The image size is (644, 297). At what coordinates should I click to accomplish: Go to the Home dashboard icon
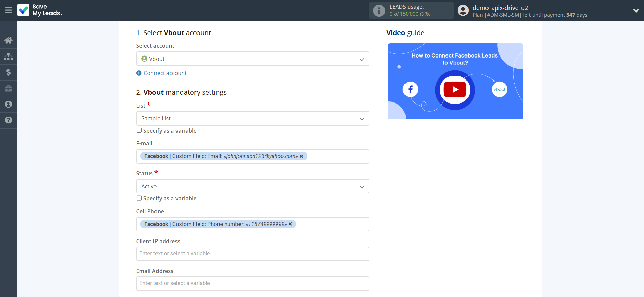[x=8, y=41]
